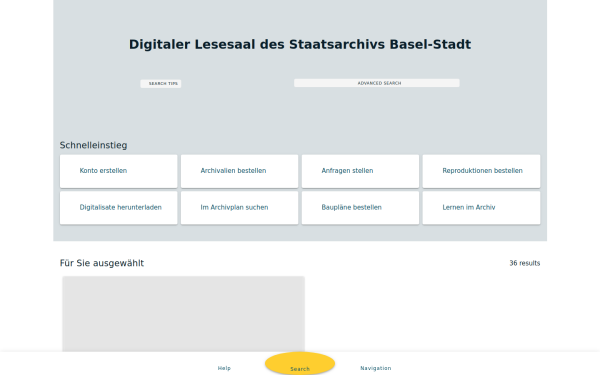The image size is (600, 375).
Task: Click the Für Sie ausgewählt heading
Action: [102, 263]
